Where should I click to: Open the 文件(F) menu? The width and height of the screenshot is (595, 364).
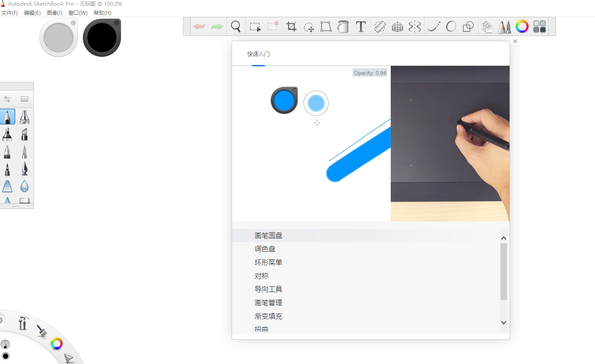[x=9, y=13]
